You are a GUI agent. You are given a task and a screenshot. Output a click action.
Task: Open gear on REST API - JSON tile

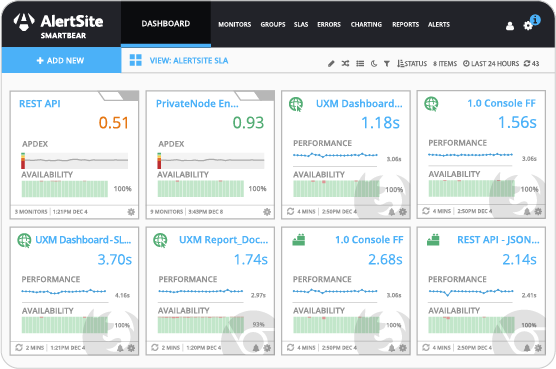(x=538, y=348)
